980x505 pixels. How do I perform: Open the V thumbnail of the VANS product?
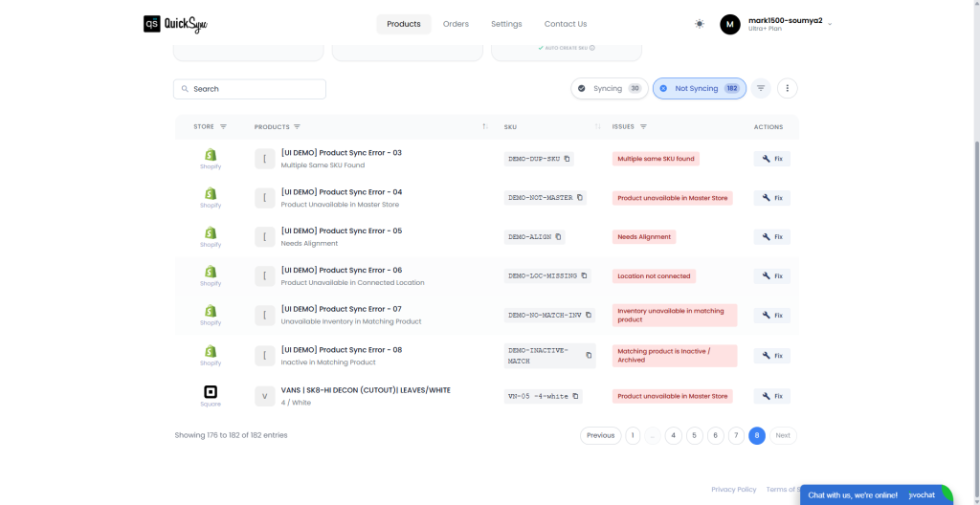pos(265,396)
